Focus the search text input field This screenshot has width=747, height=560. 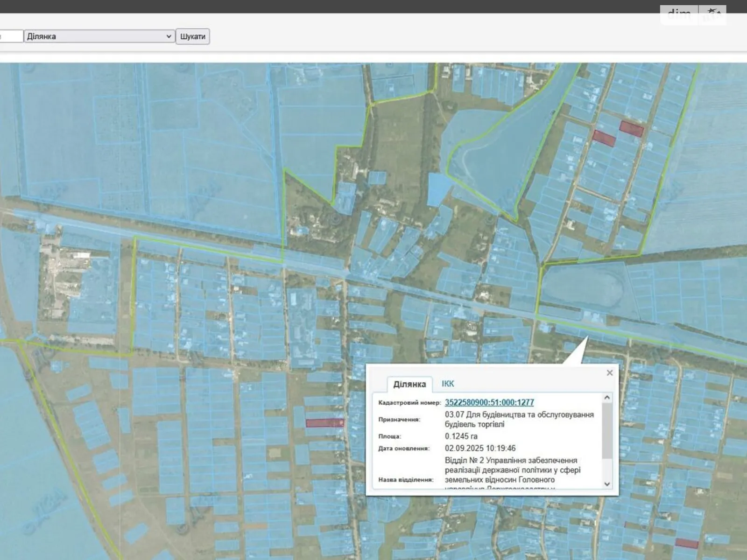point(11,36)
